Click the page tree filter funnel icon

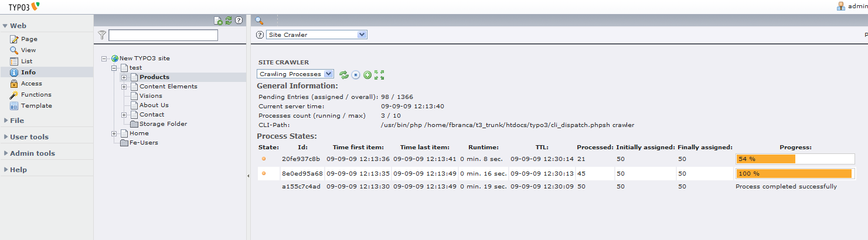(102, 35)
